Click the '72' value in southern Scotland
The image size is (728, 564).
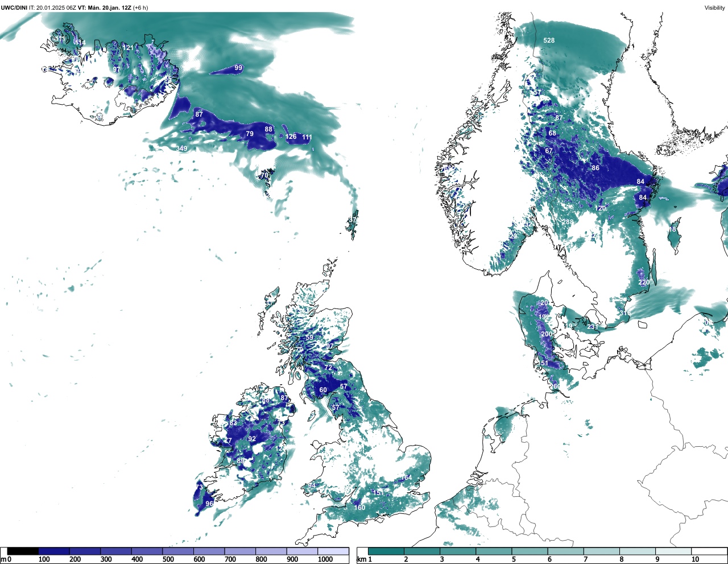point(328,368)
